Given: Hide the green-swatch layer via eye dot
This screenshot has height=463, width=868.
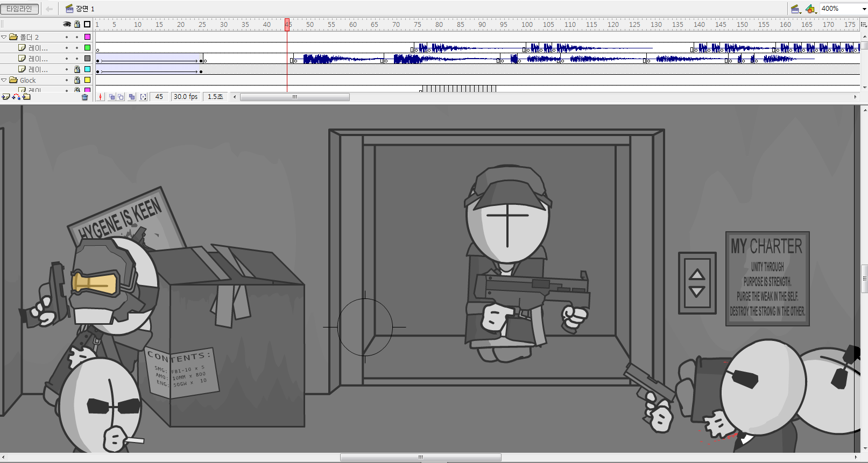Looking at the screenshot, I should (x=67, y=48).
